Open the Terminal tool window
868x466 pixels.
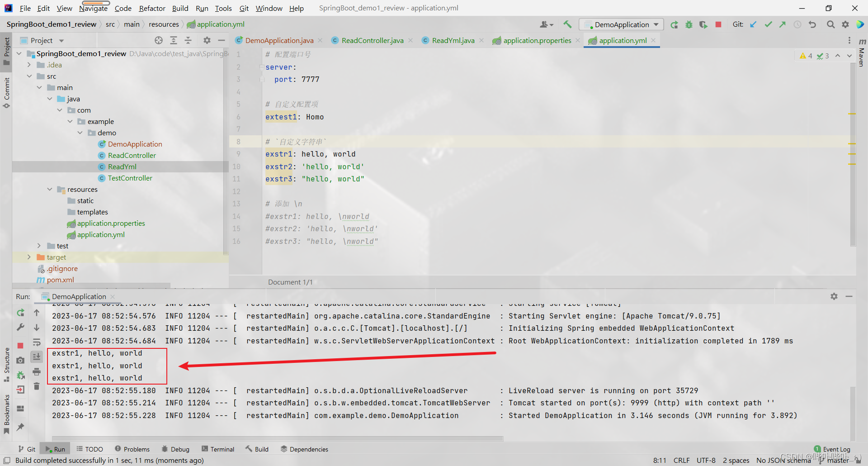[x=218, y=449]
